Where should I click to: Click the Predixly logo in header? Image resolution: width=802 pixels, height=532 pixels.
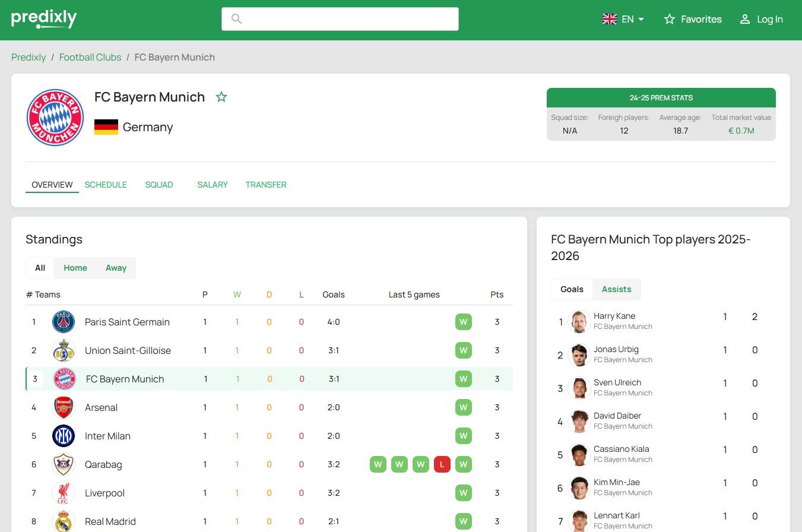click(x=44, y=19)
